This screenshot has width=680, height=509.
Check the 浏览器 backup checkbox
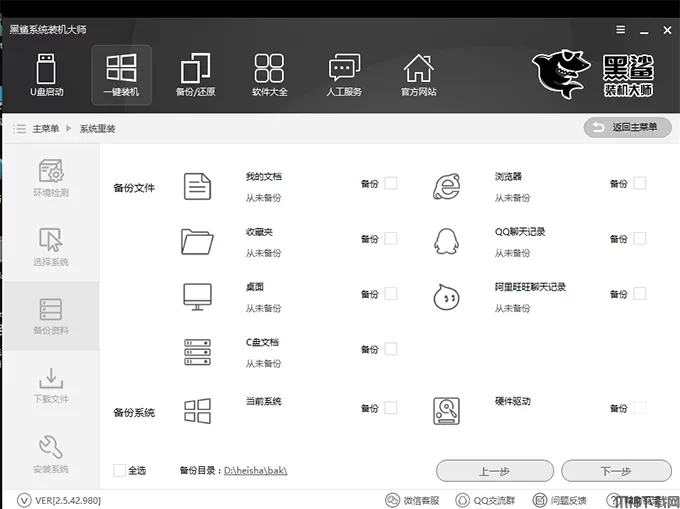[x=639, y=183]
